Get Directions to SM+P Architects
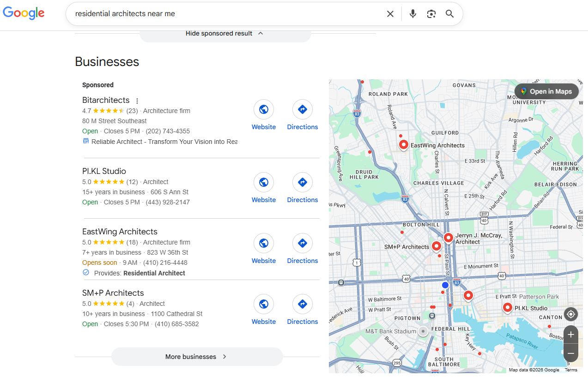 [303, 304]
